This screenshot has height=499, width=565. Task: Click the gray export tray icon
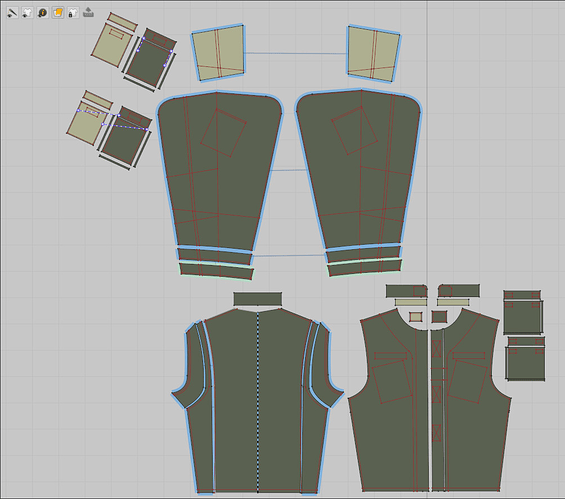[x=88, y=13]
